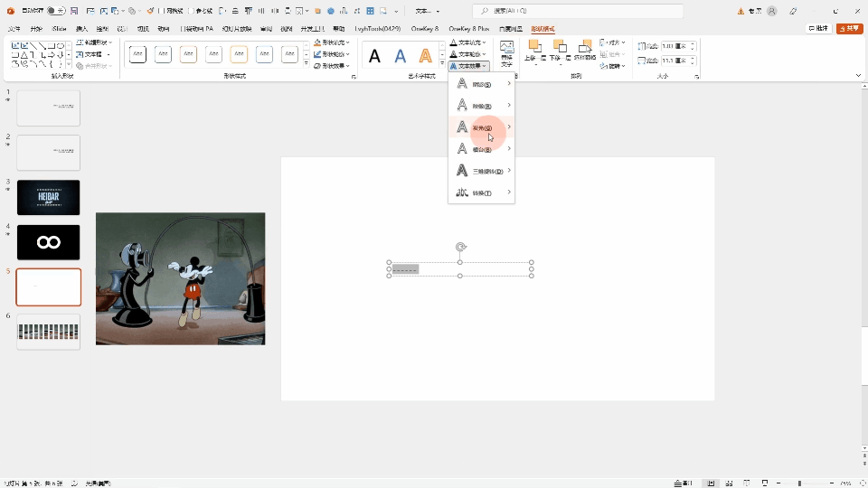Open the Shadow text effect submenu

pyautogui.click(x=482, y=84)
